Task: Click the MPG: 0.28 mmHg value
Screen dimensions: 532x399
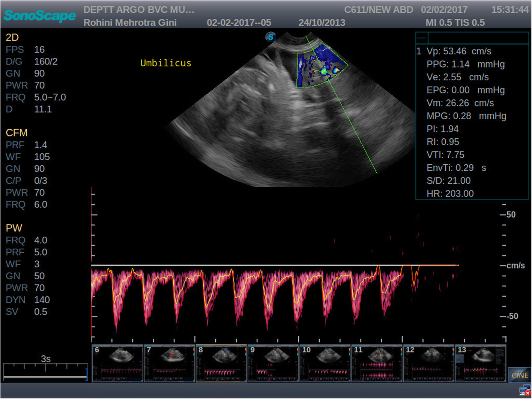Action: [466, 116]
